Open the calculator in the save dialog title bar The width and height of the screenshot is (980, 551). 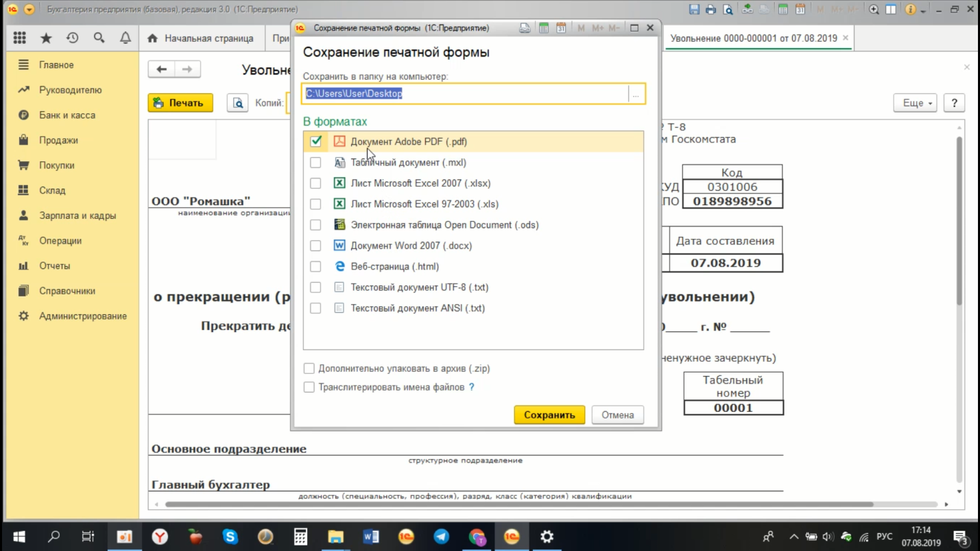[x=544, y=28]
